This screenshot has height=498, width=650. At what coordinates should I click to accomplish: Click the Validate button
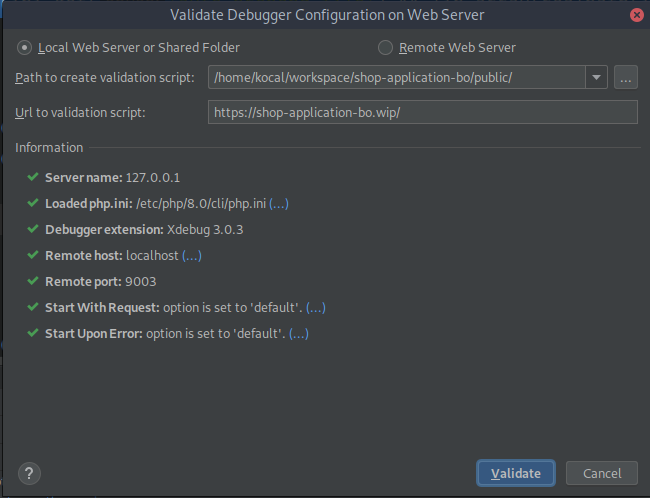coord(516,473)
